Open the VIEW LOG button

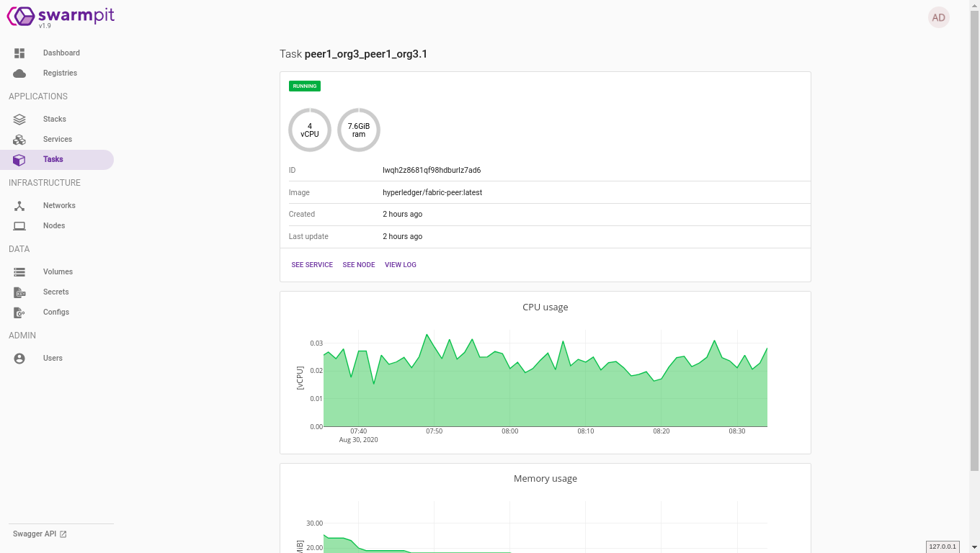pos(401,265)
